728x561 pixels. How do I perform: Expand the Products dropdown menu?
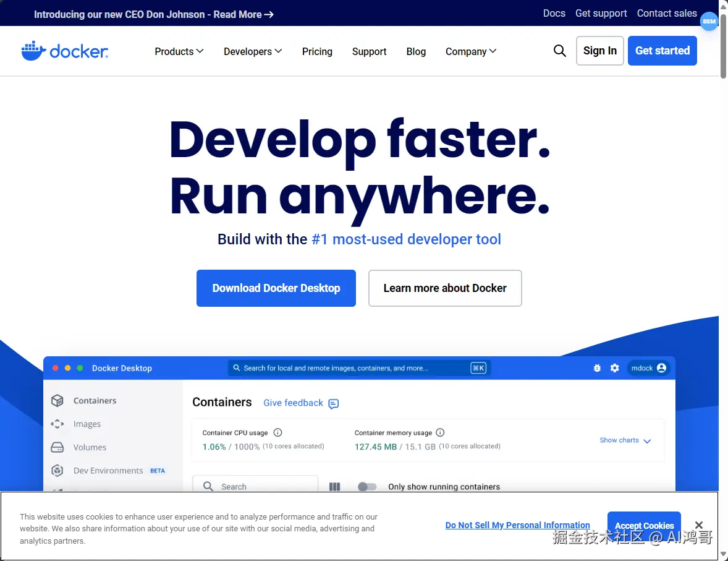click(x=179, y=51)
